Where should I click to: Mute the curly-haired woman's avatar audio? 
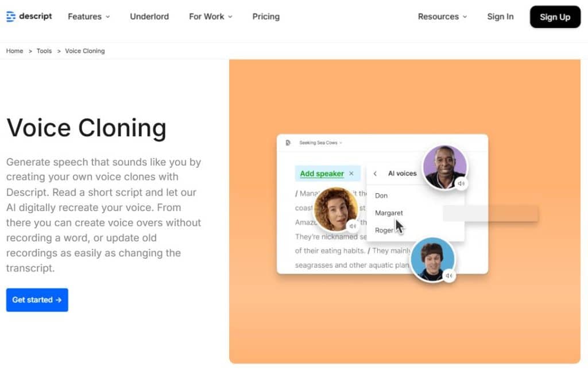coord(352,226)
